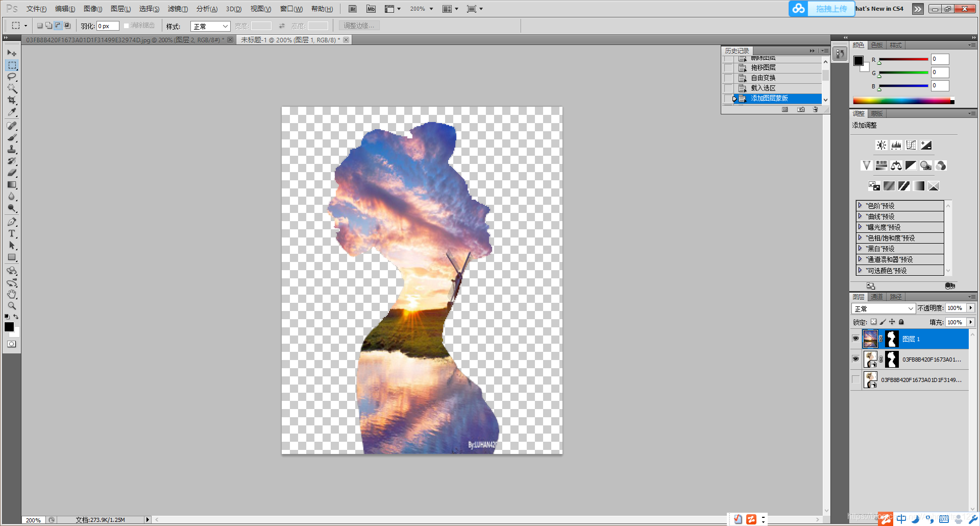Select the Magic Wand tool
Viewport: 980px width, 526px height.
[12, 88]
